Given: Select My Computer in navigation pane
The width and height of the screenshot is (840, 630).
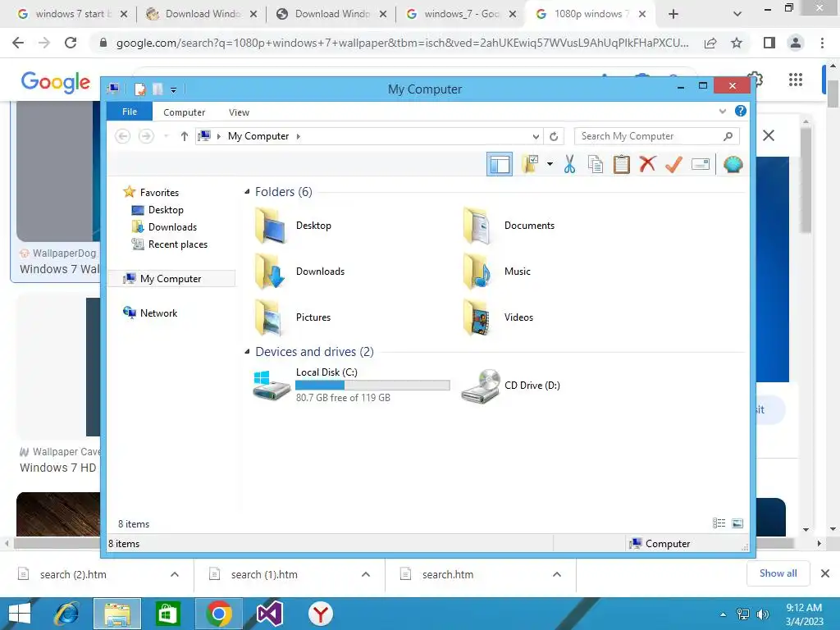Looking at the screenshot, I should click(x=171, y=279).
